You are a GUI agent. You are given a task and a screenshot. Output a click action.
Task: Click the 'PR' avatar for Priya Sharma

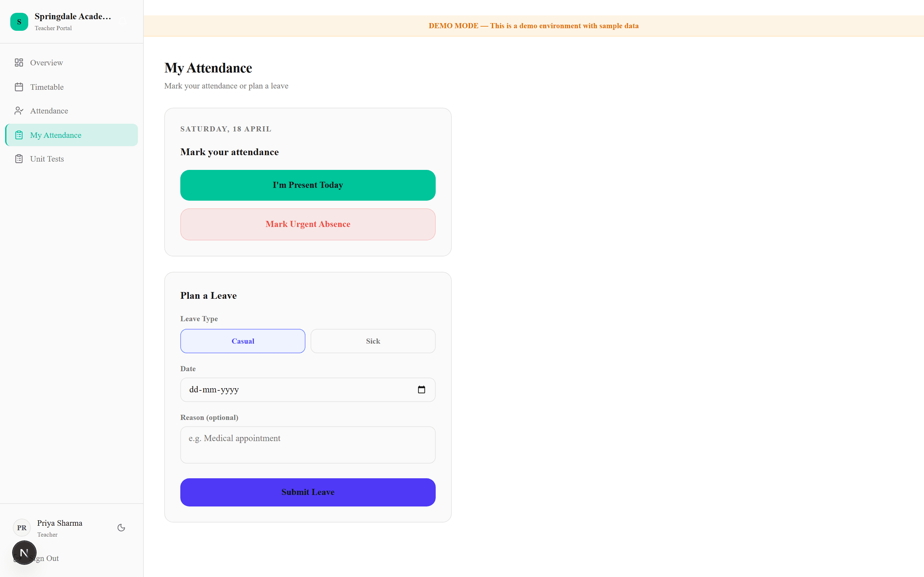point(21,528)
